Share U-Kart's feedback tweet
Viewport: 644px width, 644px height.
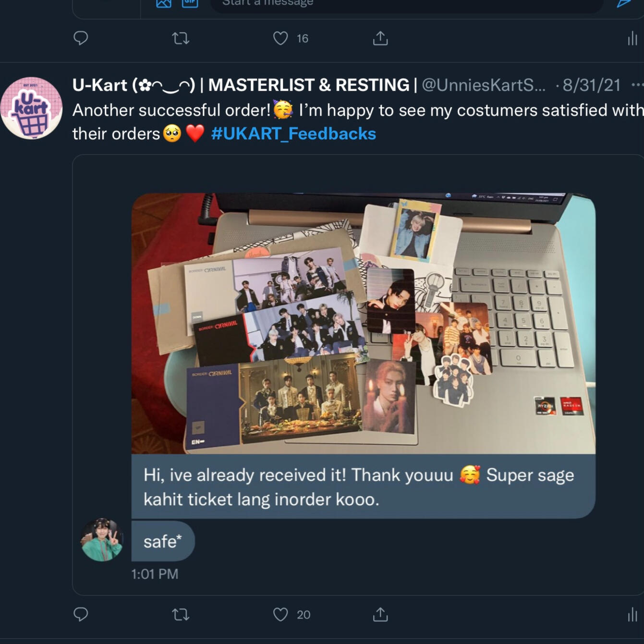click(x=380, y=614)
